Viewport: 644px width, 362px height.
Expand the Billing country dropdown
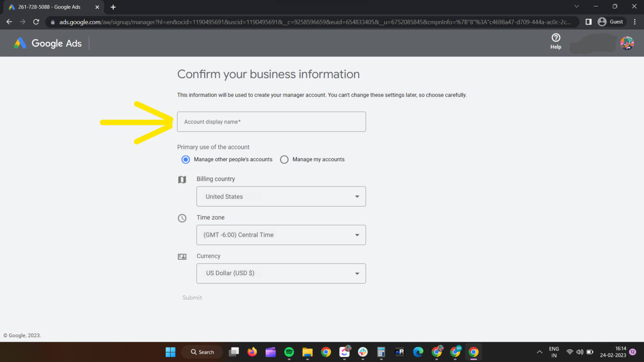point(281,197)
